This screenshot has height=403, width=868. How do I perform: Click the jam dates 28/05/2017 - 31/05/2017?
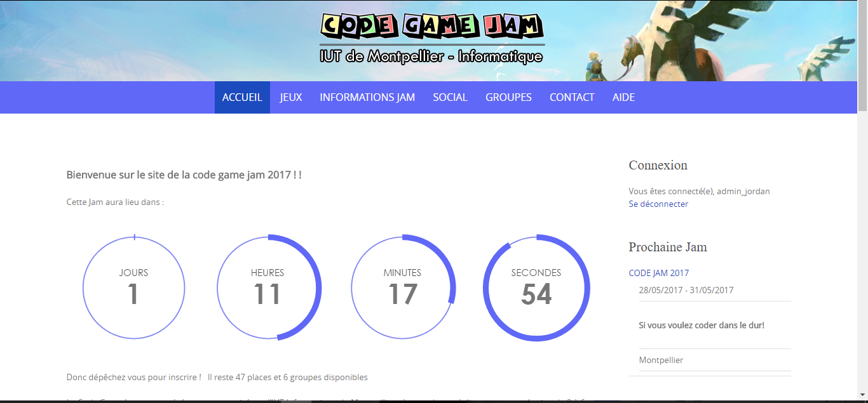686,290
